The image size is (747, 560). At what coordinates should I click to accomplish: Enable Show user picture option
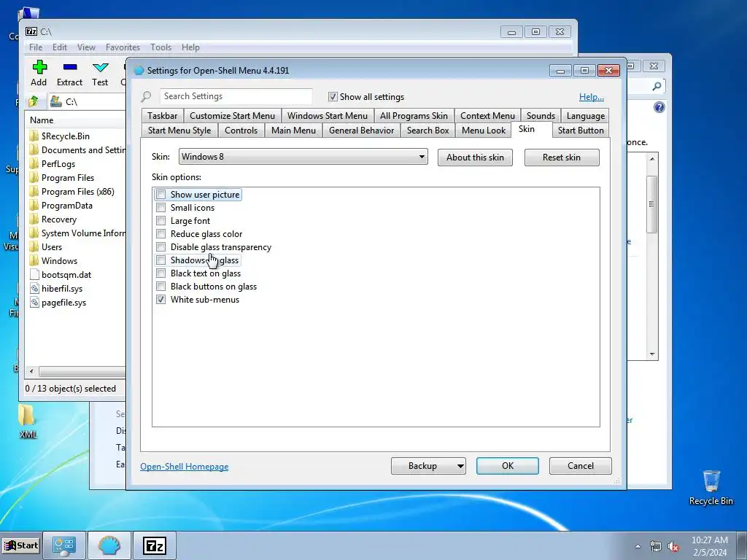click(x=161, y=194)
